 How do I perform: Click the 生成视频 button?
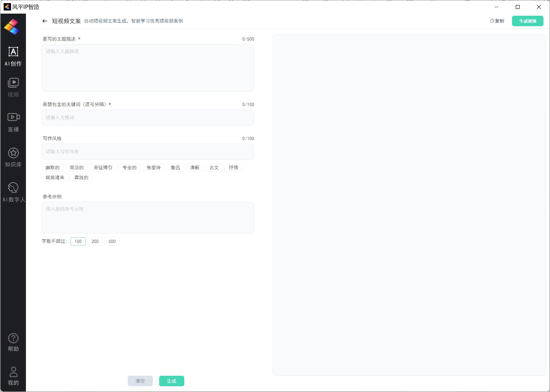tap(527, 21)
